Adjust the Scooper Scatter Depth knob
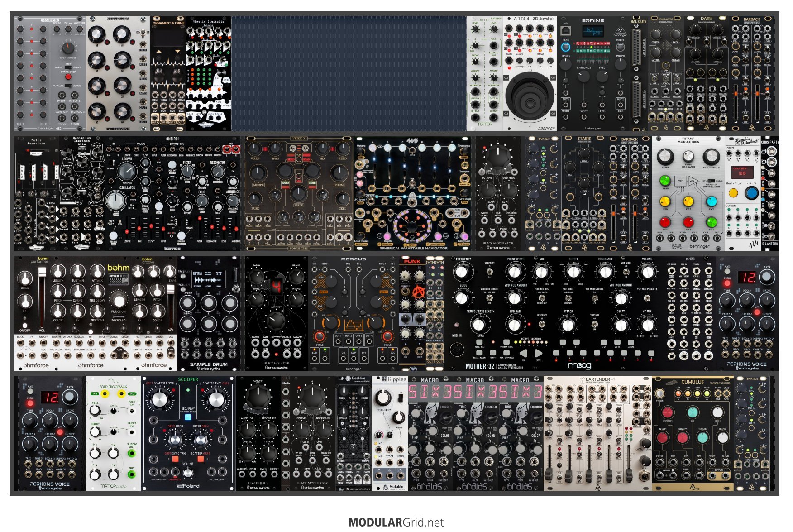Viewport: 793px width, 532px height. (160, 399)
